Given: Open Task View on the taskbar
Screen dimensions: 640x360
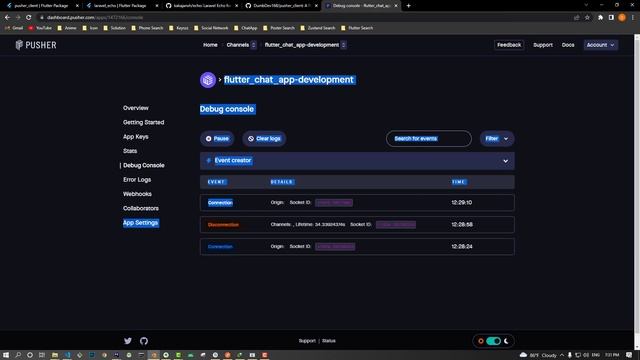Looking at the screenshot, I should coord(42,355).
